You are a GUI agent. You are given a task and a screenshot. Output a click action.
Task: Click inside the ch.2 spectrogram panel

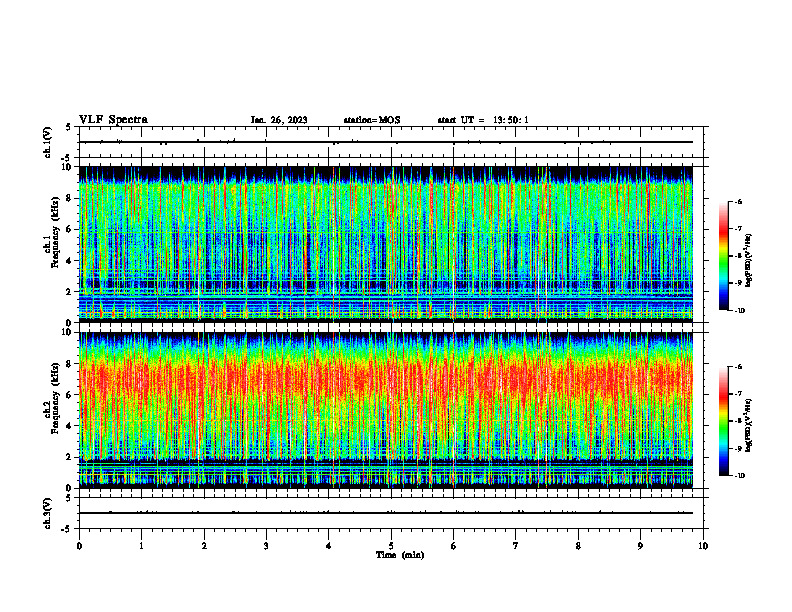(x=386, y=410)
